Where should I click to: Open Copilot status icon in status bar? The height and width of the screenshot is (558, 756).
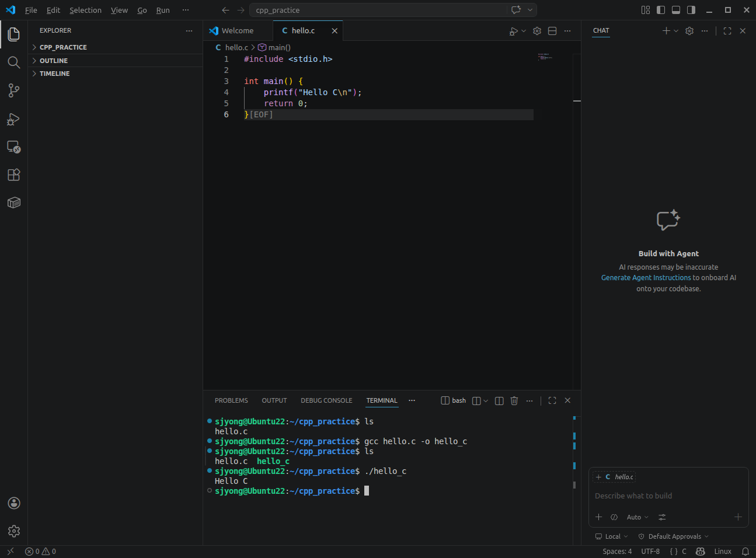[x=701, y=552]
